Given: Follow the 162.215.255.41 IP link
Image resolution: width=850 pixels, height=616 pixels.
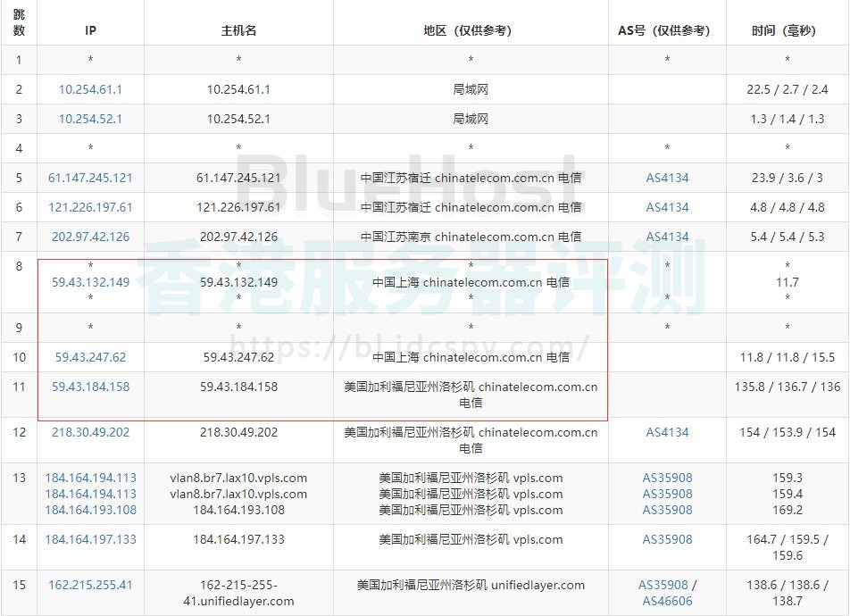Looking at the screenshot, I should coord(90,585).
